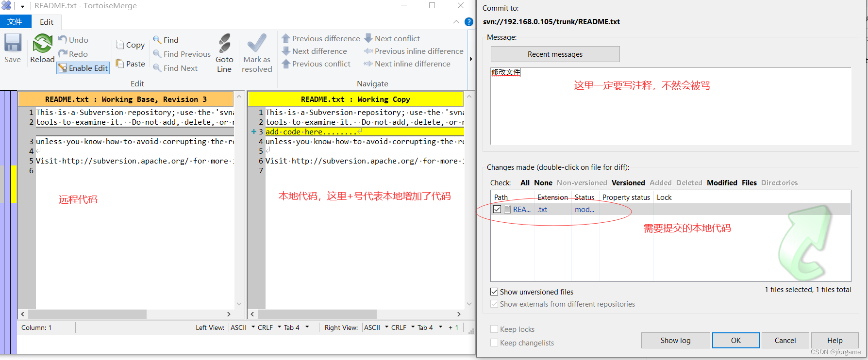Switch to the Edit ribbon tab
This screenshot has height=360, width=868.
[47, 22]
